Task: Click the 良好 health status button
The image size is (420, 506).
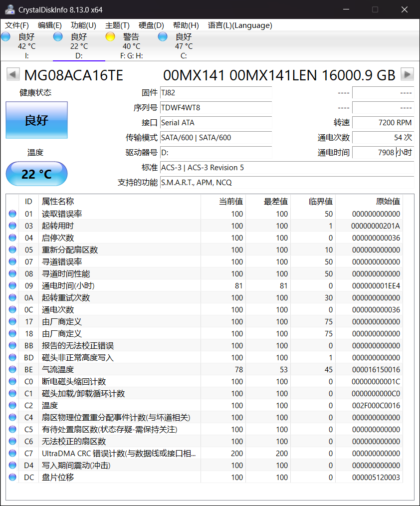Action: click(36, 120)
